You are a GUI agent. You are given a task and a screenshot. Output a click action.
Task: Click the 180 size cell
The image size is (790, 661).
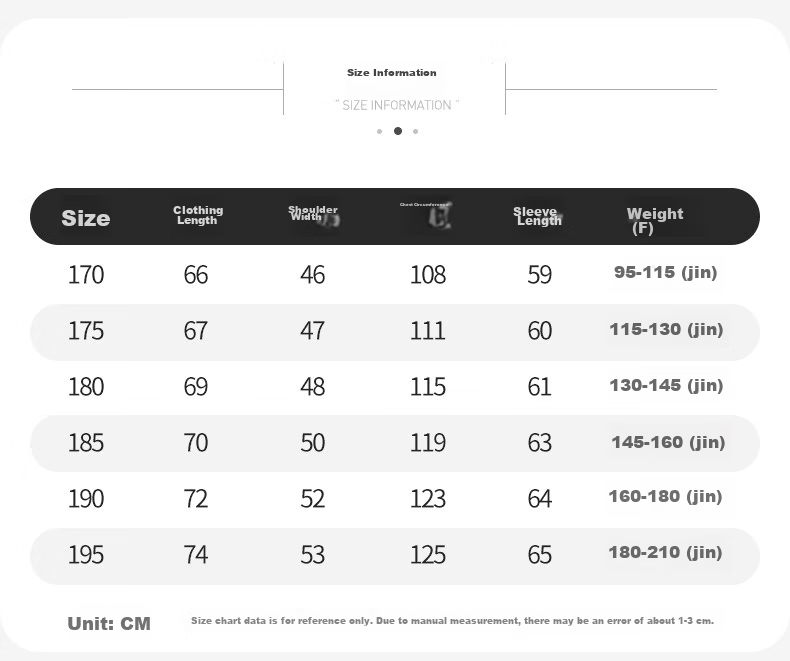click(86, 387)
